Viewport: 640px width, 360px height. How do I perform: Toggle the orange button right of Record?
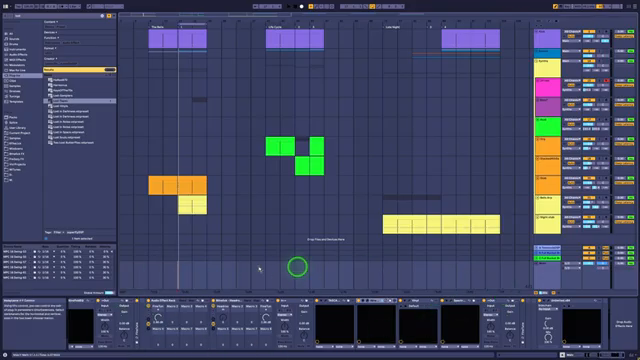click(x=311, y=7)
